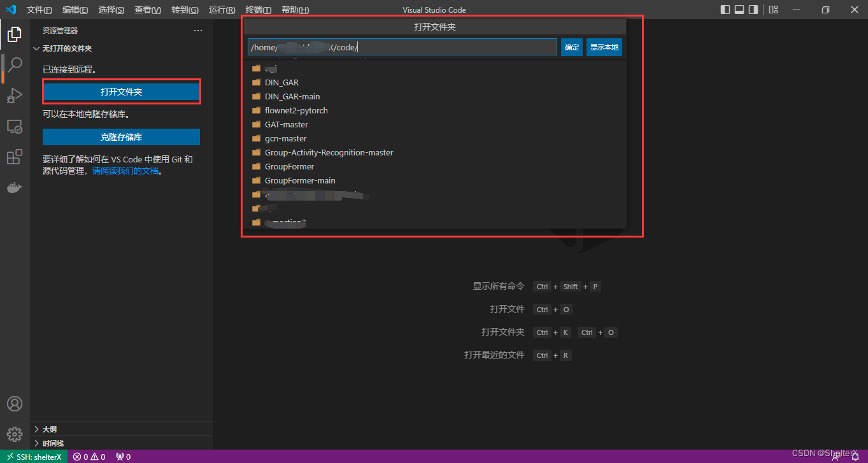Open the Remote Explorer view

pyautogui.click(x=15, y=126)
